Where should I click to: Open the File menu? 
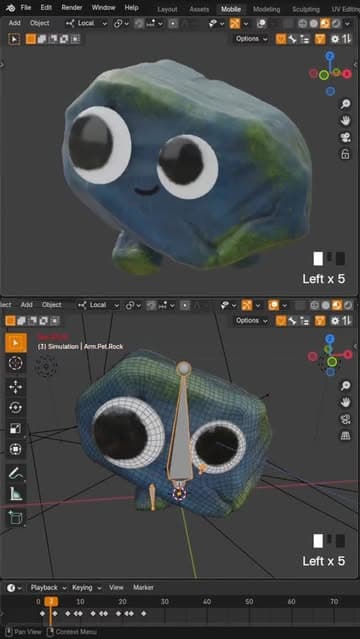(x=26, y=7)
